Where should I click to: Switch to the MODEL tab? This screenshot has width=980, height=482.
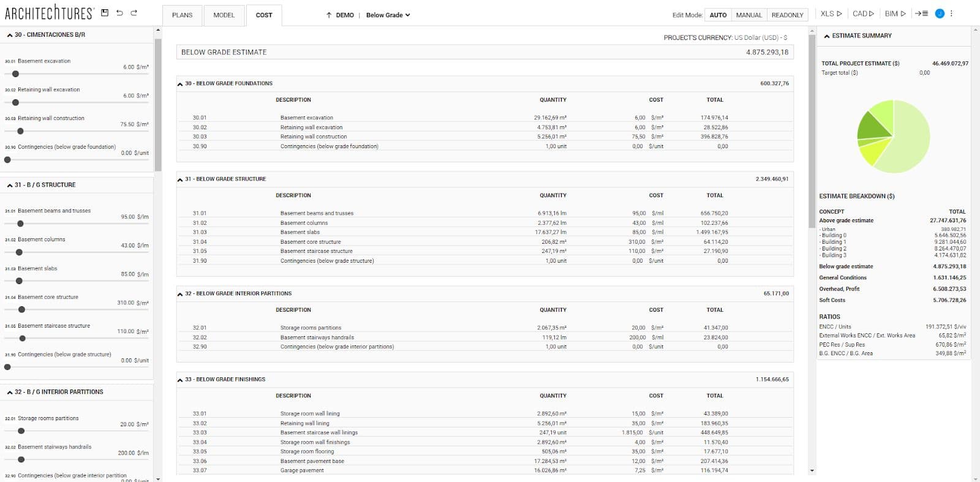click(x=224, y=15)
